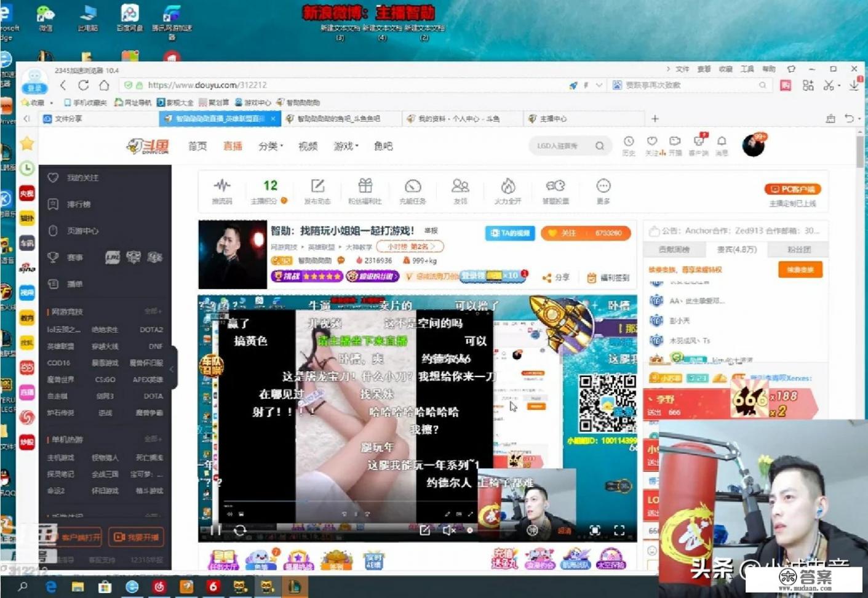Open 发布动态 post update icon
Screen dimensions: 868x598
click(317, 186)
